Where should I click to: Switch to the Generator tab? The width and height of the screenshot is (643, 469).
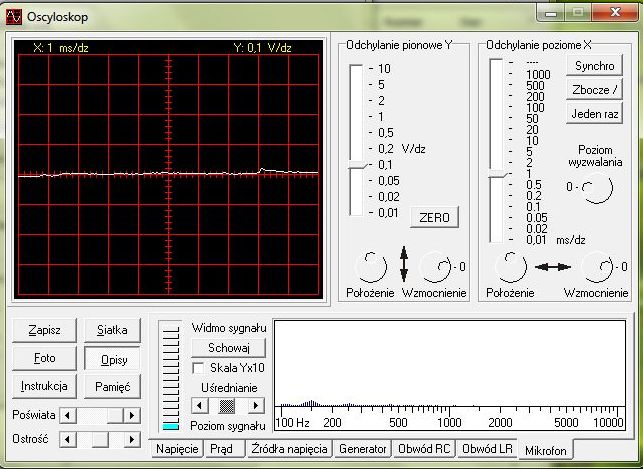(x=362, y=450)
